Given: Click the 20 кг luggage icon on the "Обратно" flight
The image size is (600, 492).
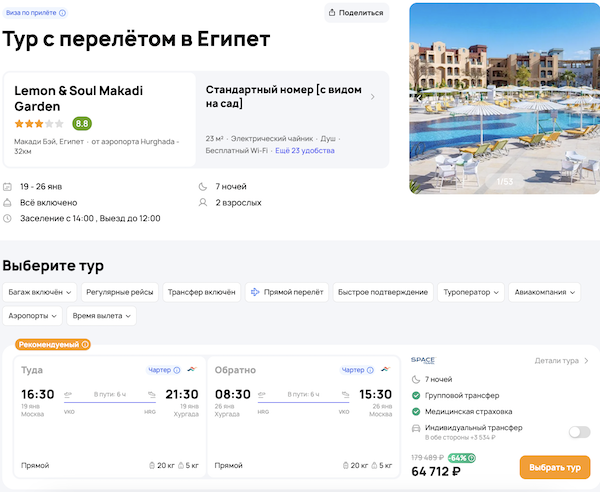Looking at the screenshot, I should pyautogui.click(x=346, y=465).
